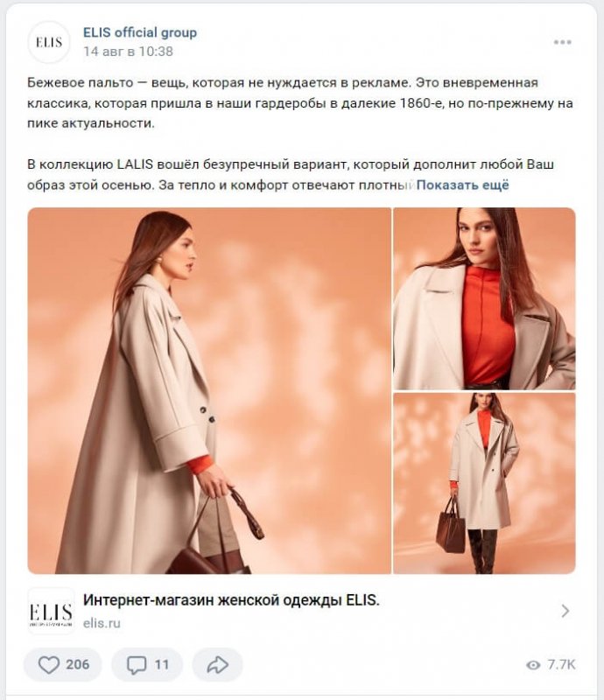Click the 7.7K views counter
The height and width of the screenshot is (700, 604).
click(562, 665)
